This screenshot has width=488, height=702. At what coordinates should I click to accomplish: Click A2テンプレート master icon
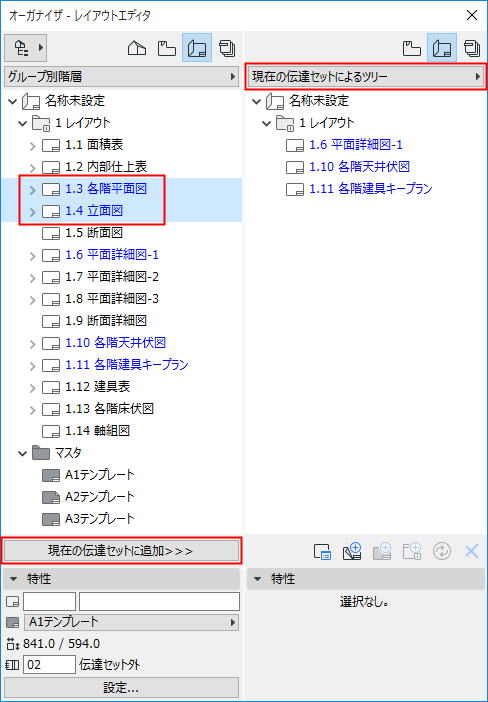pyautogui.click(x=51, y=497)
